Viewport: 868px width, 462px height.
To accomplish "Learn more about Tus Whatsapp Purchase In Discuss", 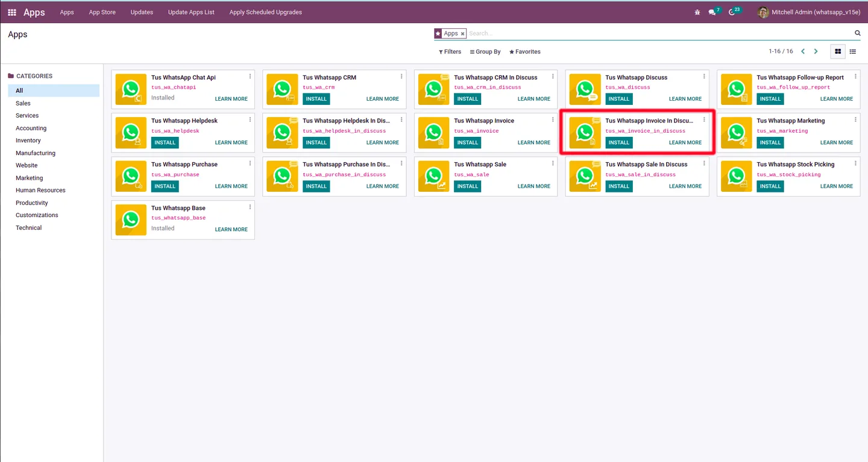I will click(x=383, y=186).
